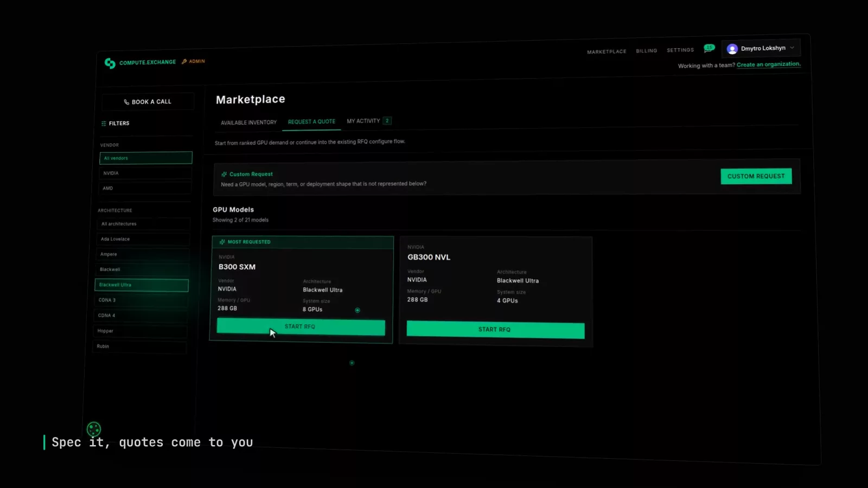Open the Settings nav item

pyautogui.click(x=680, y=50)
